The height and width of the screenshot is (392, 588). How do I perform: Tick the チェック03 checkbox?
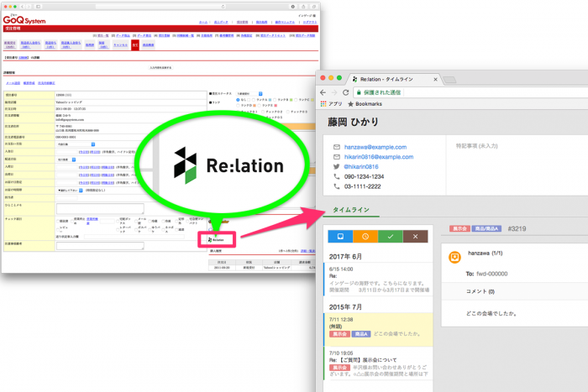tap(287, 112)
